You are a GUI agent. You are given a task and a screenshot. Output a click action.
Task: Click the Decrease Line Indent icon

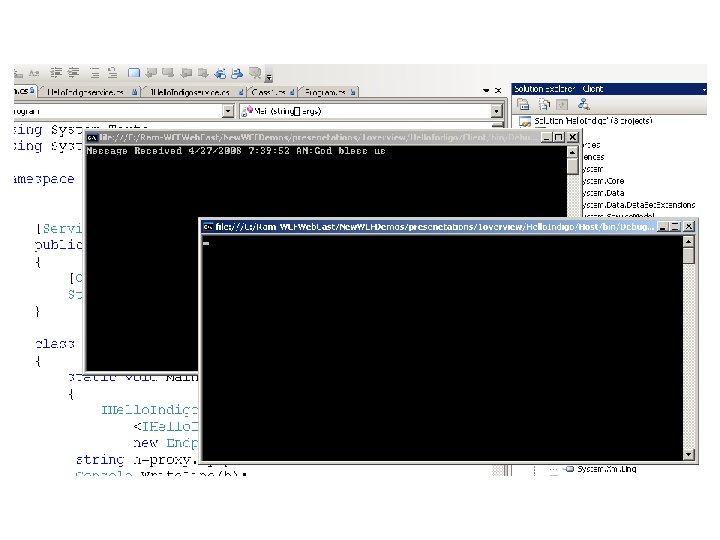coord(56,73)
